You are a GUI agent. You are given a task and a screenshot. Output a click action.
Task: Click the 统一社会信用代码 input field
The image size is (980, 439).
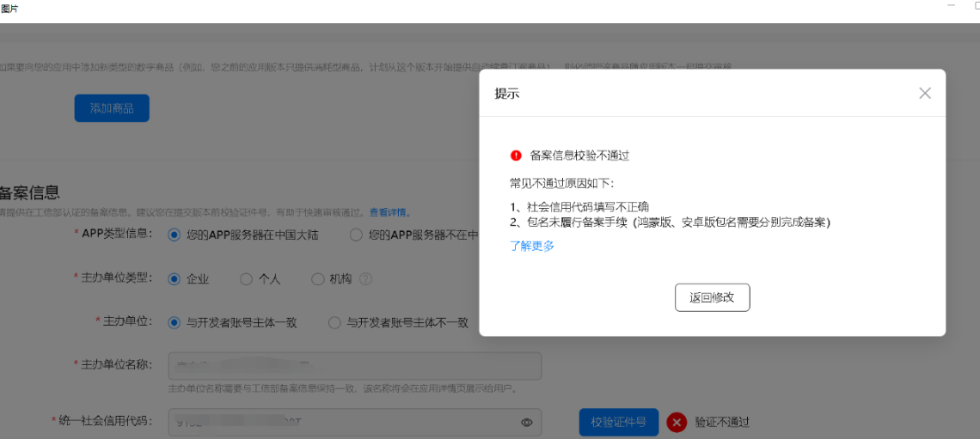click(354, 422)
